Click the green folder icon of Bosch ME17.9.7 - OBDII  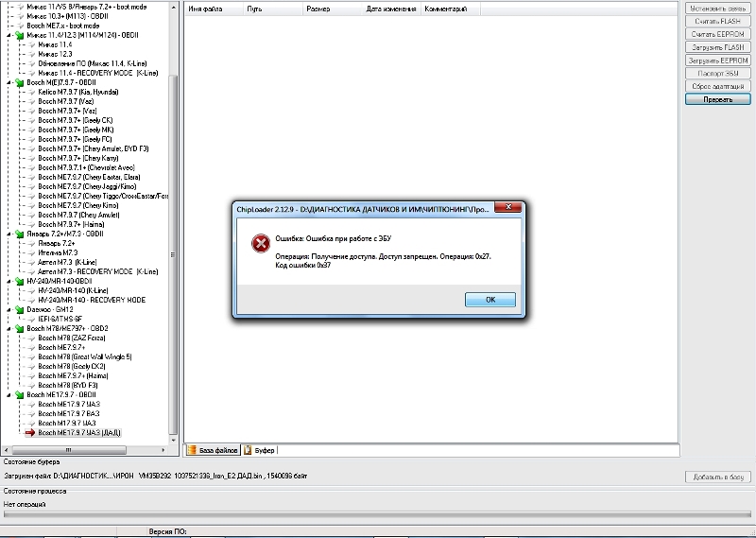(x=19, y=394)
